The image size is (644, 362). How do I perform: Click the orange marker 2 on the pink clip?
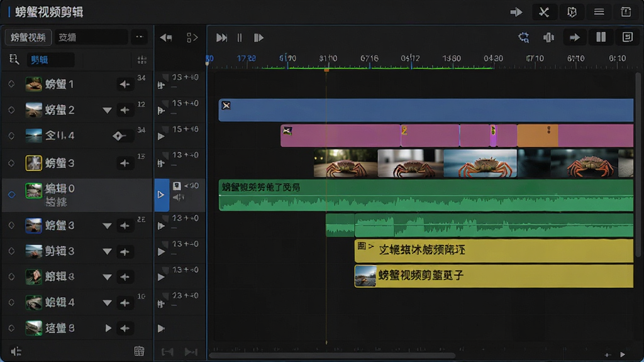tap(404, 131)
